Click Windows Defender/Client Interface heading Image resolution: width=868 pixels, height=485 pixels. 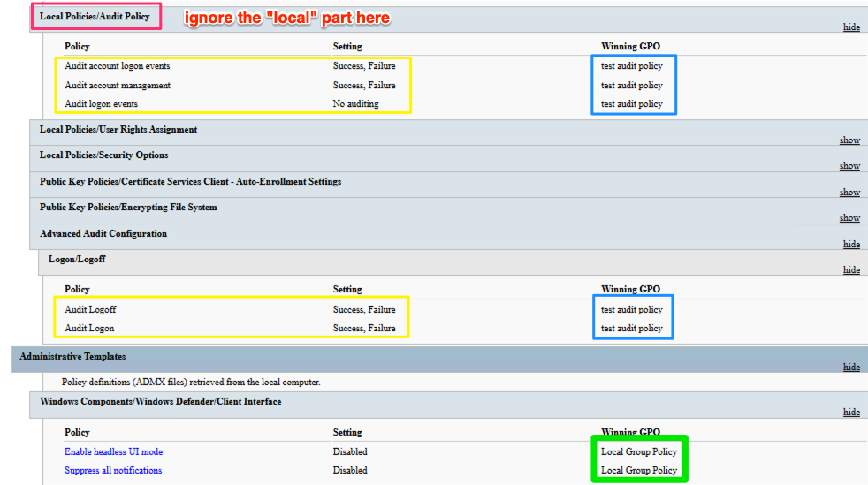[161, 402]
